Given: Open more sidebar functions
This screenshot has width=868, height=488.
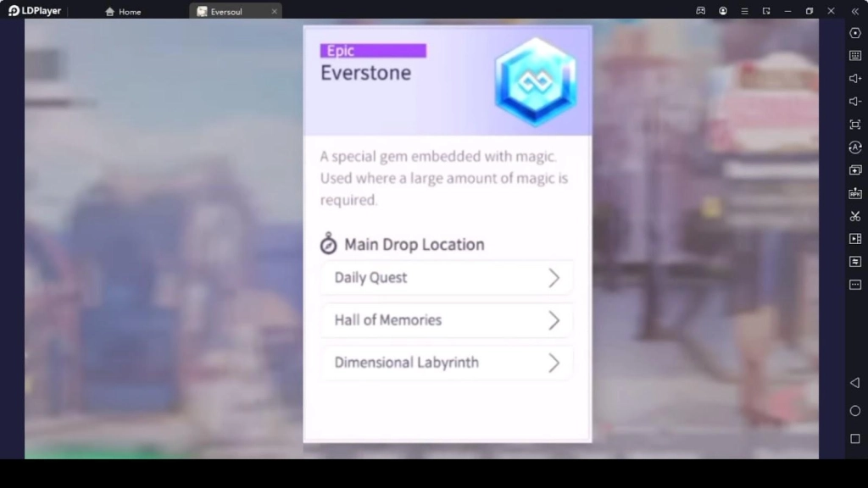Looking at the screenshot, I should (x=855, y=286).
